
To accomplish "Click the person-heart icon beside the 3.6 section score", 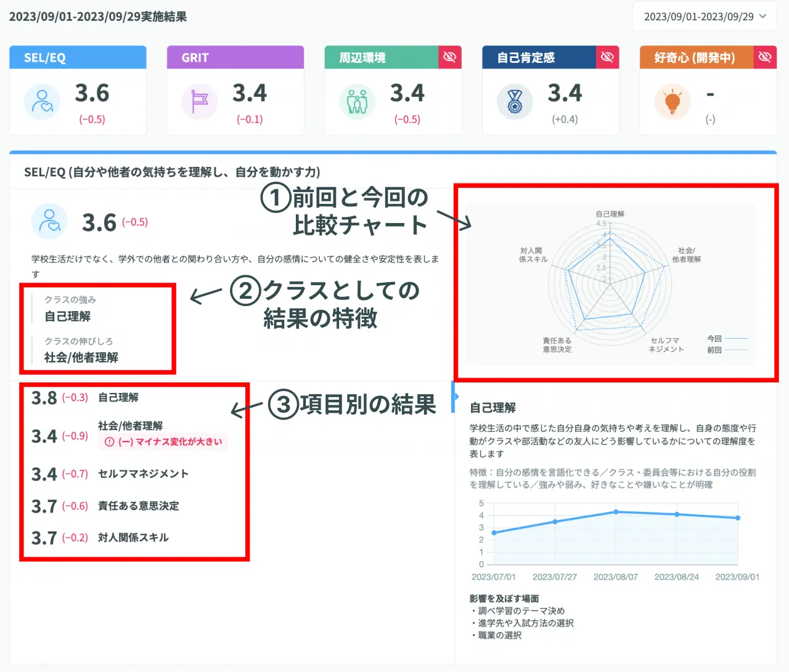I will click(x=49, y=221).
